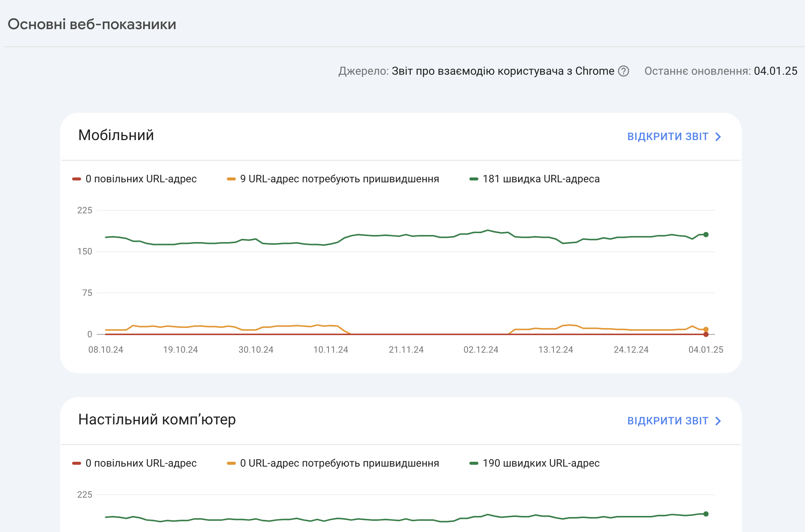Image resolution: width=805 pixels, height=532 pixels.
Task: Click green endpoint dot on Desktop chart
Action: pyautogui.click(x=706, y=514)
